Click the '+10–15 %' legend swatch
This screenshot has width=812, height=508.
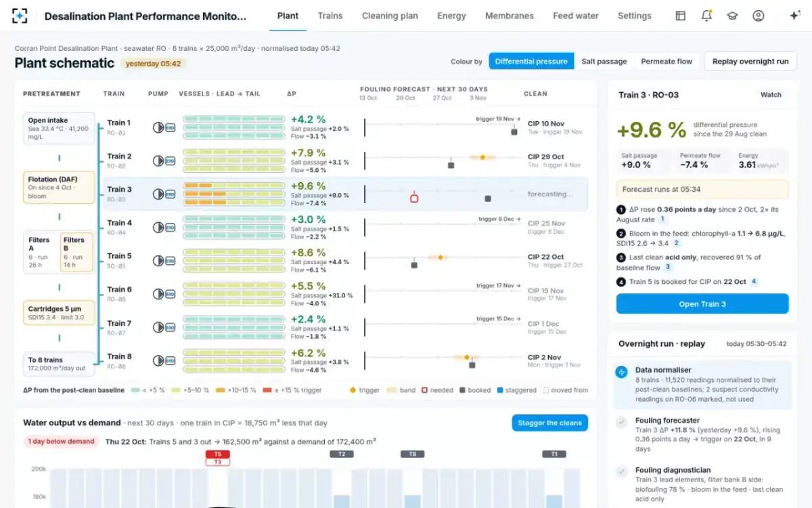(220, 390)
